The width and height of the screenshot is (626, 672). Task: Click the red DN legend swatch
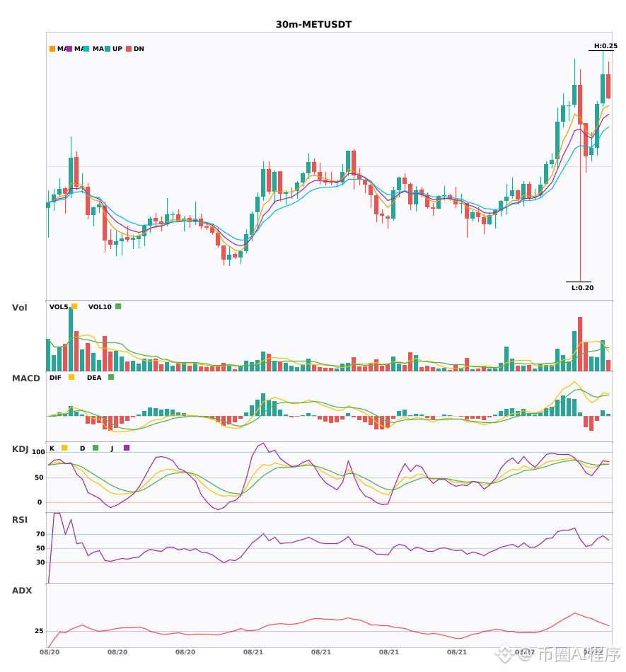pyautogui.click(x=129, y=49)
